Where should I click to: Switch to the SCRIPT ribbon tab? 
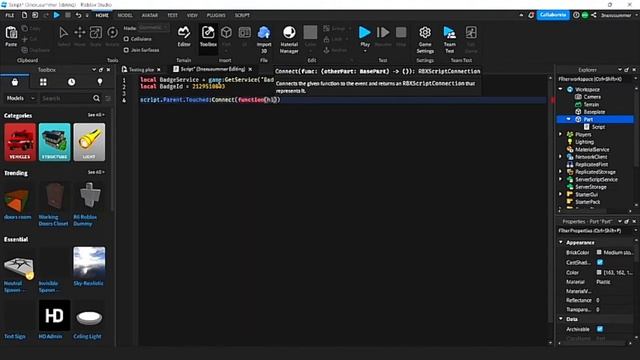(x=242, y=15)
